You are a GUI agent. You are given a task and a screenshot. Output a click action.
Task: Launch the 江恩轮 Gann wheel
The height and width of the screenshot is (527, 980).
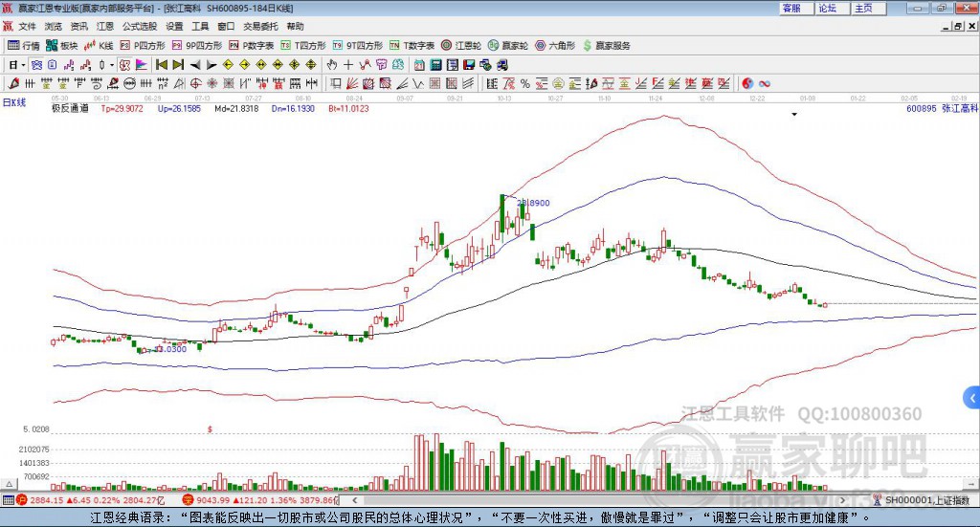[x=461, y=46]
